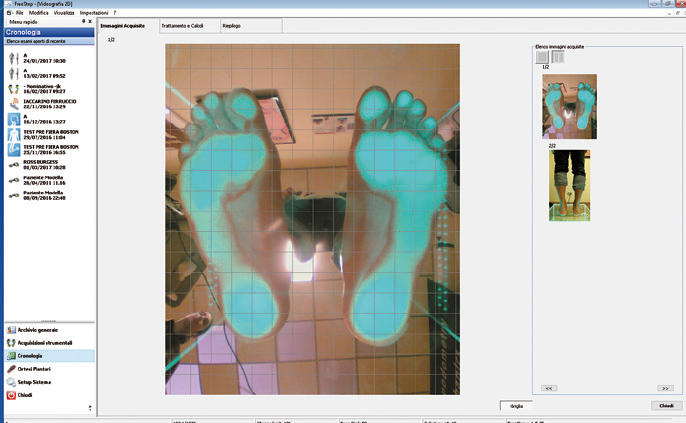The height and width of the screenshot is (423, 686).
Task: Click the Chiudi button at bottom right
Action: [665, 405]
